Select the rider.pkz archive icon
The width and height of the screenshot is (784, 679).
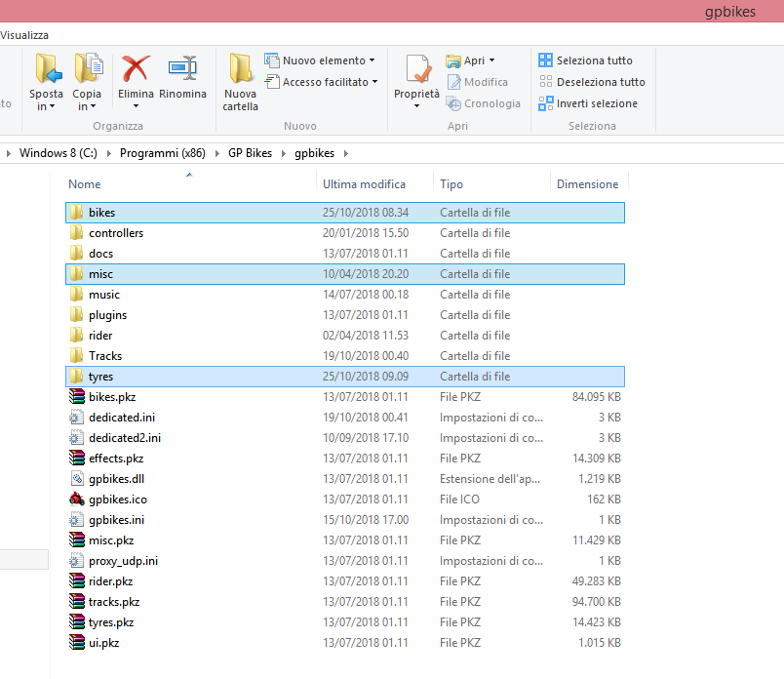point(77,580)
